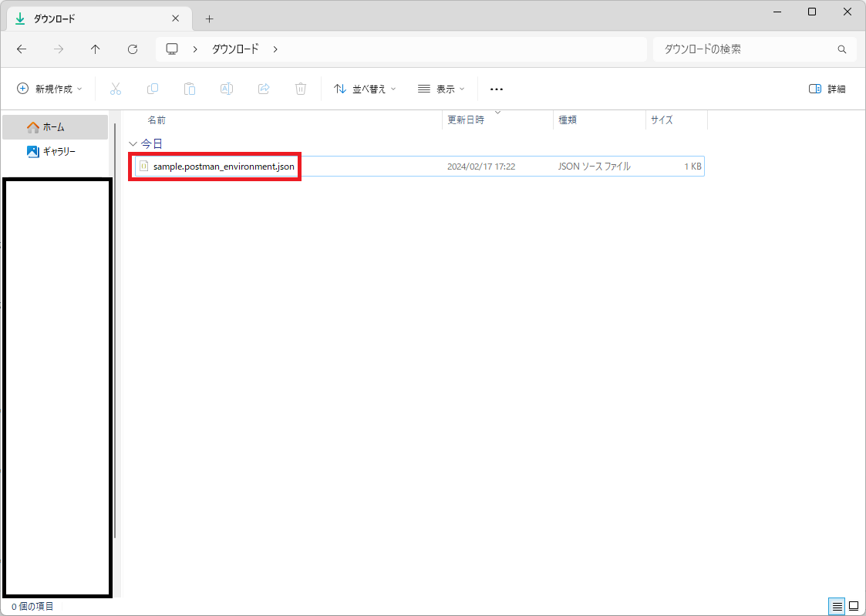Add a new tab with plus button

click(209, 19)
